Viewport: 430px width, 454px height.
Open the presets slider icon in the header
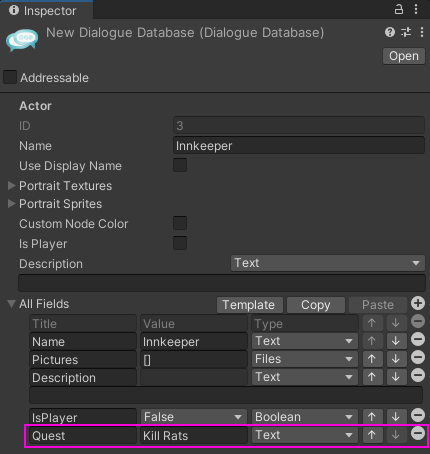click(406, 32)
